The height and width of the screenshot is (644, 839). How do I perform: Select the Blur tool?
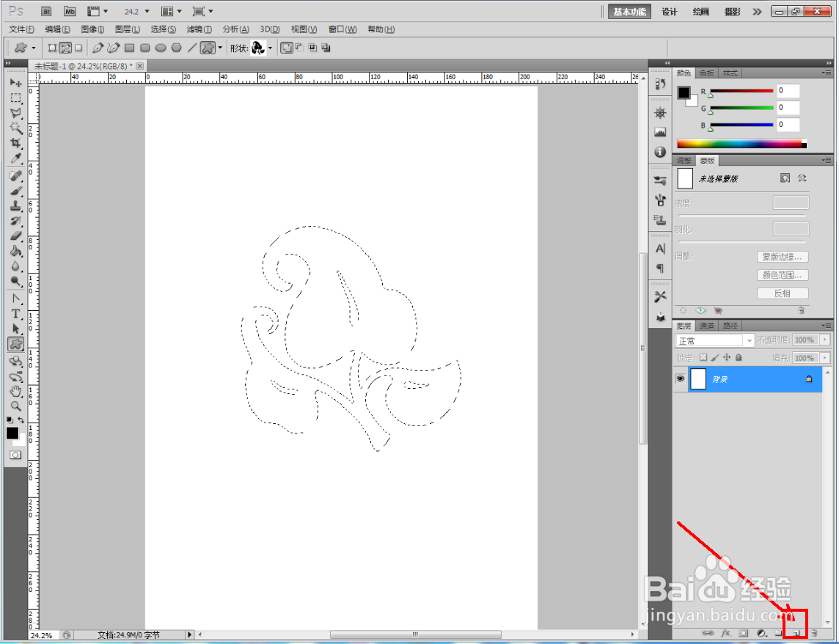(15, 266)
